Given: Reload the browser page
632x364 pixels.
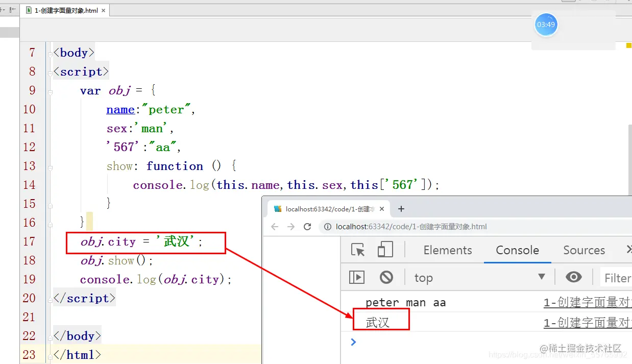Looking at the screenshot, I should pos(307,227).
